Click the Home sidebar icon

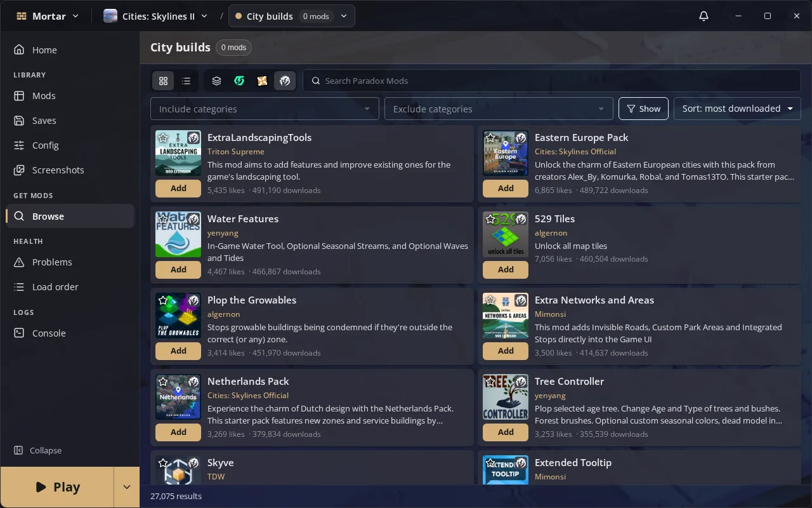pos(19,50)
